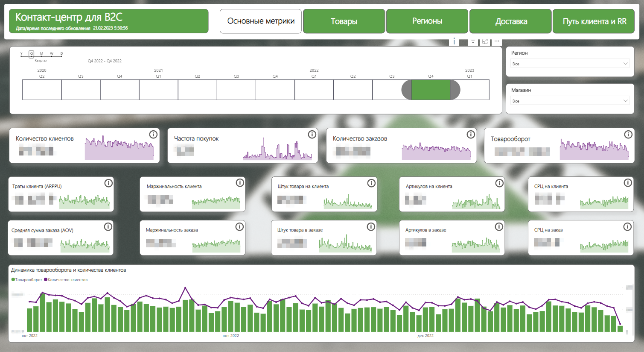
Task: Open info for Траты клиента (ARPPU)
Action: tap(108, 183)
